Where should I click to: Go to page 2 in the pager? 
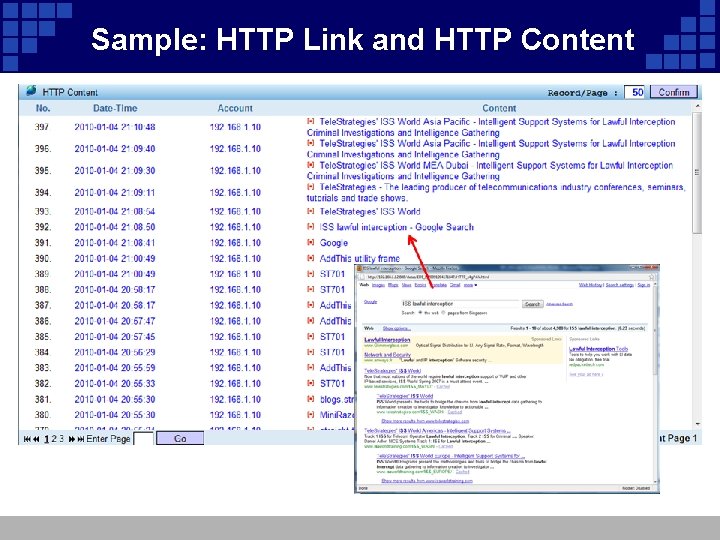click(54, 439)
